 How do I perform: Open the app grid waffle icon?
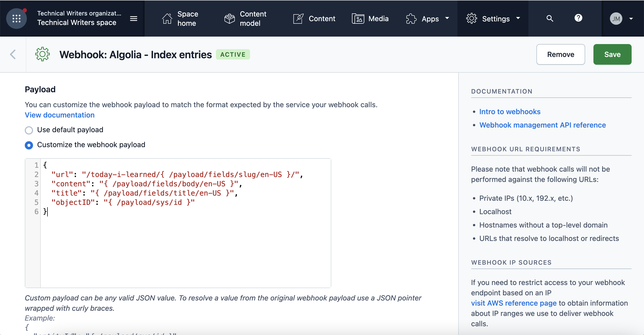(x=17, y=18)
